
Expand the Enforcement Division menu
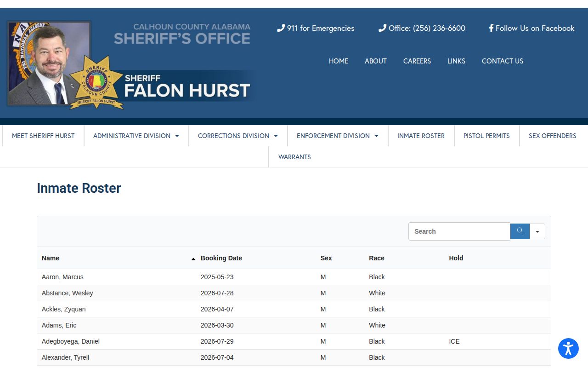pos(338,136)
